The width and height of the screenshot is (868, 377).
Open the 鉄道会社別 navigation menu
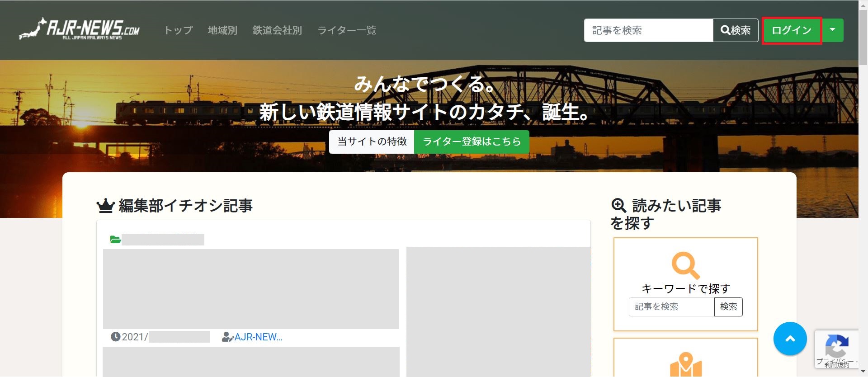[277, 30]
